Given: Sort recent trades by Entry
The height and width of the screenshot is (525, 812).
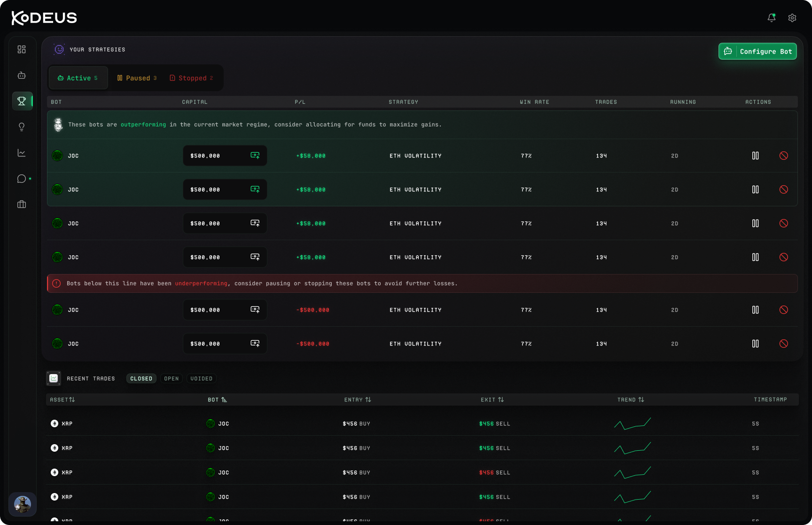Looking at the screenshot, I should [358, 400].
